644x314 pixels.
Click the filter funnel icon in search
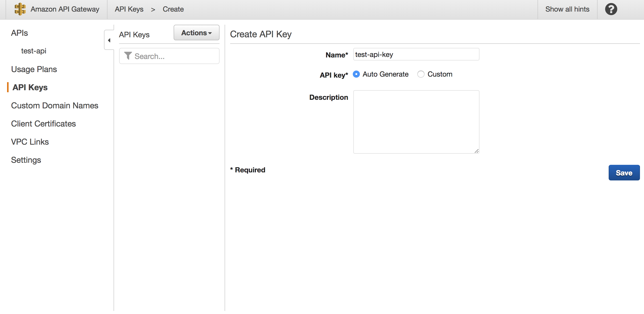coord(128,56)
